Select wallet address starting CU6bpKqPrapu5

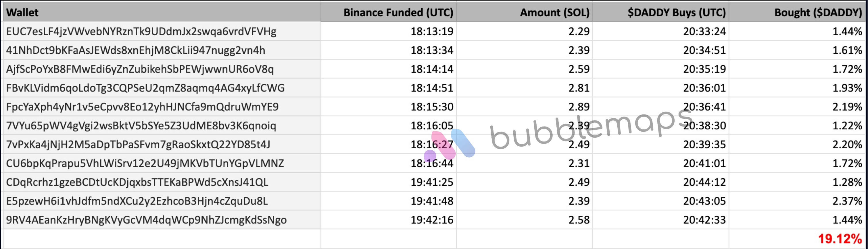145,163
